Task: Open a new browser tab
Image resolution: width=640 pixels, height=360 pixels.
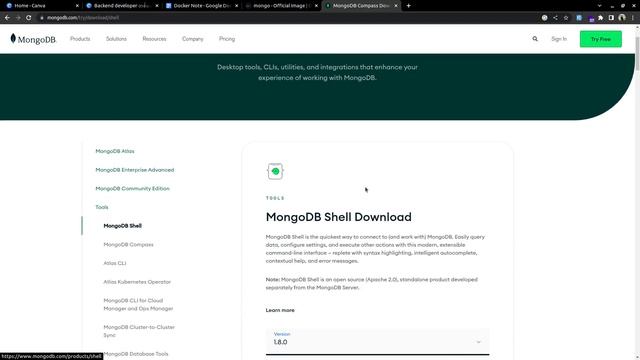Action: click(x=409, y=6)
